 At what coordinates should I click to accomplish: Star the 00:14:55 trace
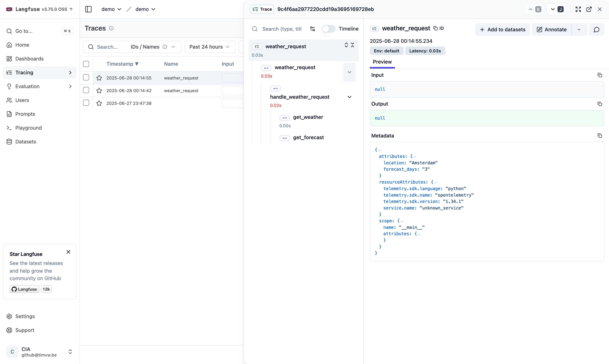(99, 78)
